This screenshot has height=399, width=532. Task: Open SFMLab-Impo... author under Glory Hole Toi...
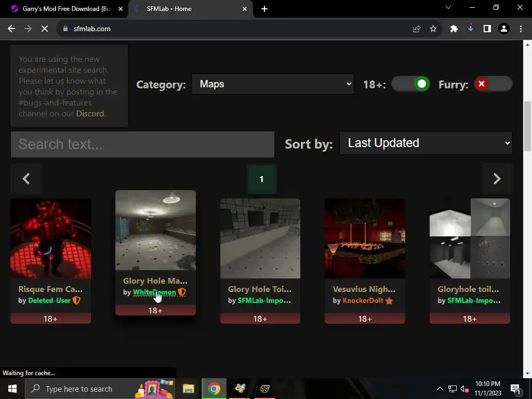[x=264, y=301]
